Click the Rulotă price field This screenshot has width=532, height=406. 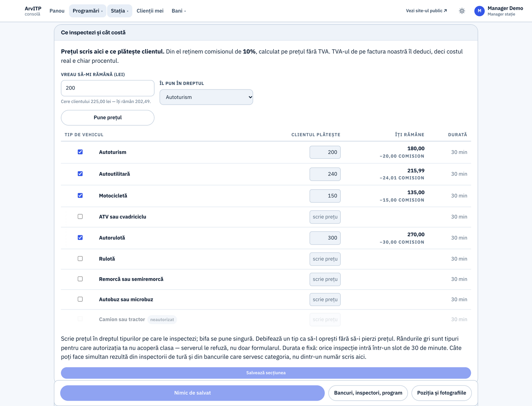click(x=325, y=259)
